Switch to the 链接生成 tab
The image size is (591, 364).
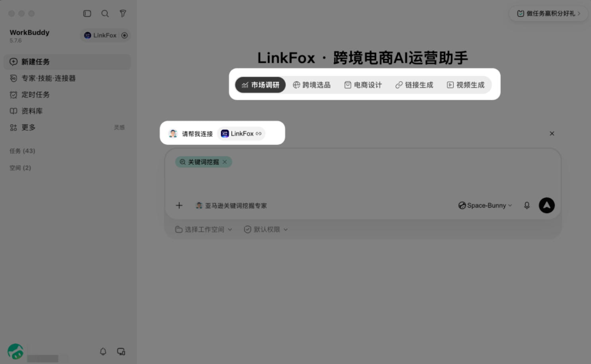click(414, 85)
